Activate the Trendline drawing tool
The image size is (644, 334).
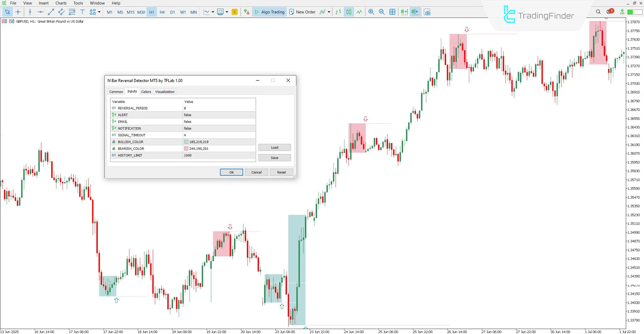[x=51, y=12]
